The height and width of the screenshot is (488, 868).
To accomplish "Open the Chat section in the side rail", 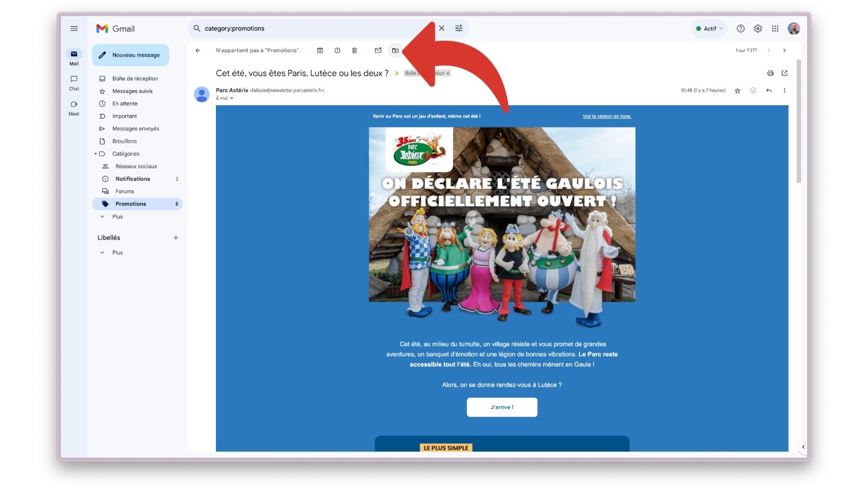I will (x=74, y=82).
